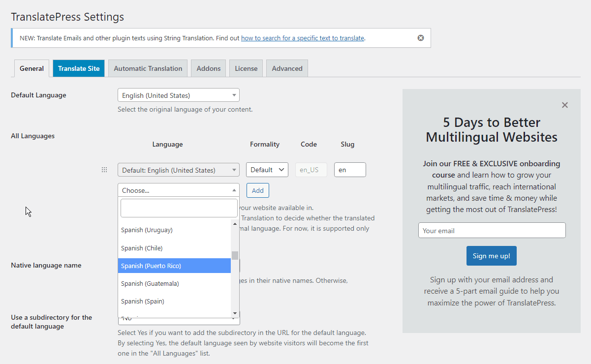Choose Spanish (Spain) in language list

pos(174,301)
